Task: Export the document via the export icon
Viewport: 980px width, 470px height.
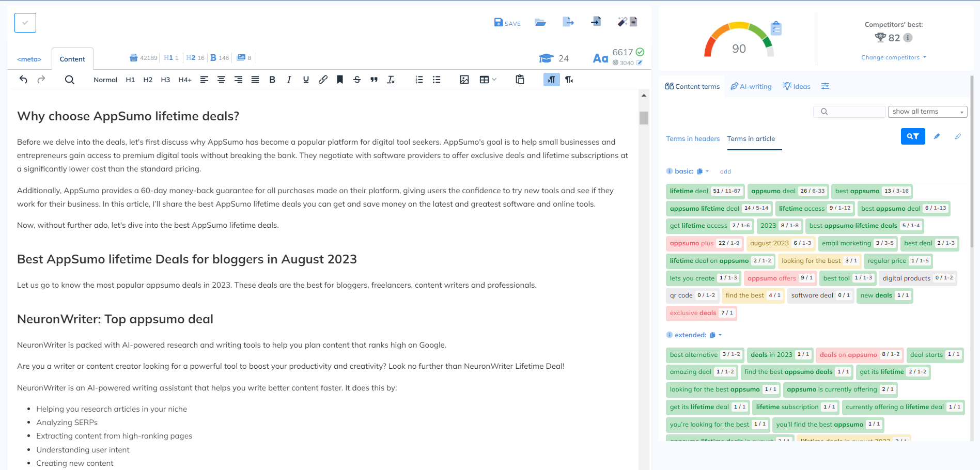Action: (568, 22)
